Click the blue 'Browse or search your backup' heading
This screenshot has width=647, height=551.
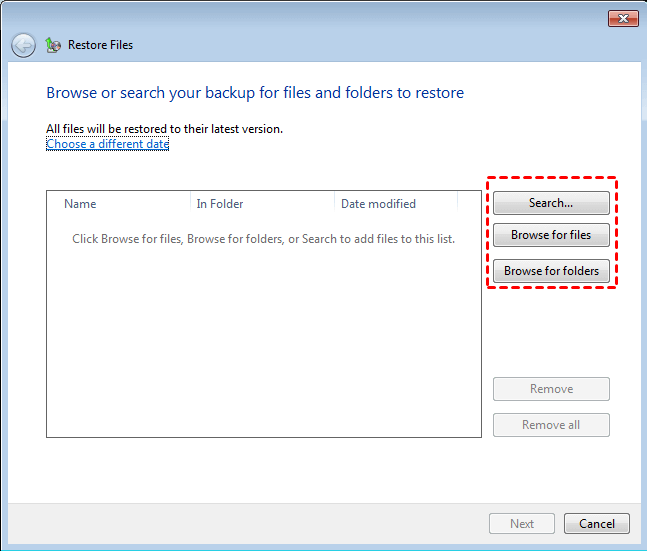click(x=255, y=93)
